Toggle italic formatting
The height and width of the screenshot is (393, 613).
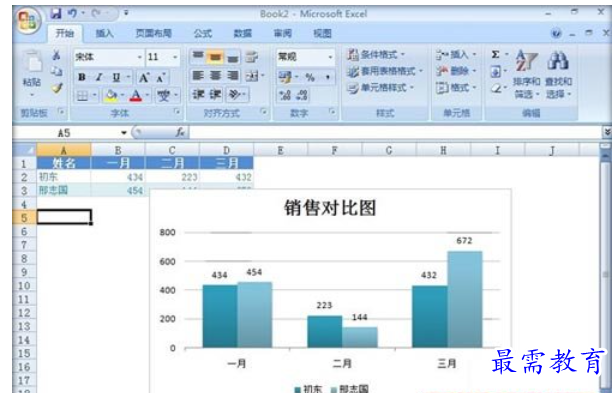pos(99,77)
